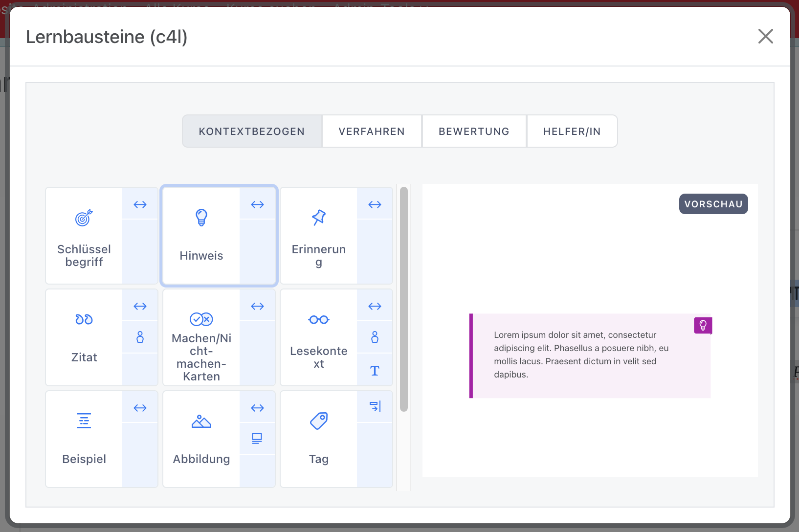The width and height of the screenshot is (799, 532).
Task: Click the component list scrollbar
Action: pyautogui.click(x=403, y=298)
